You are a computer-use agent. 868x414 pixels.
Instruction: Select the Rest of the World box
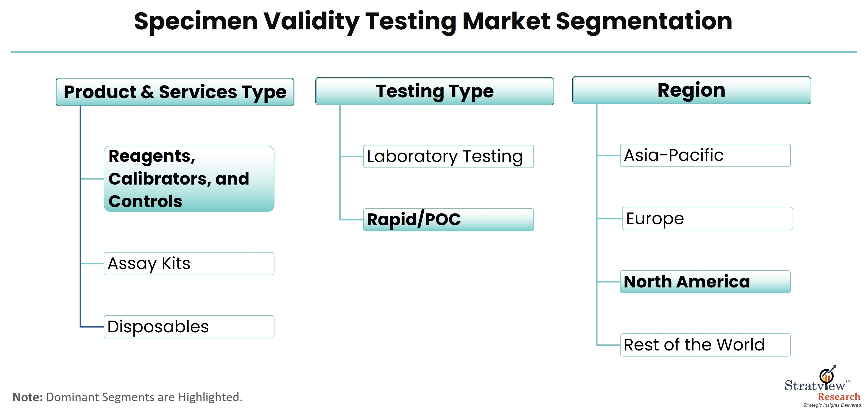(x=705, y=345)
